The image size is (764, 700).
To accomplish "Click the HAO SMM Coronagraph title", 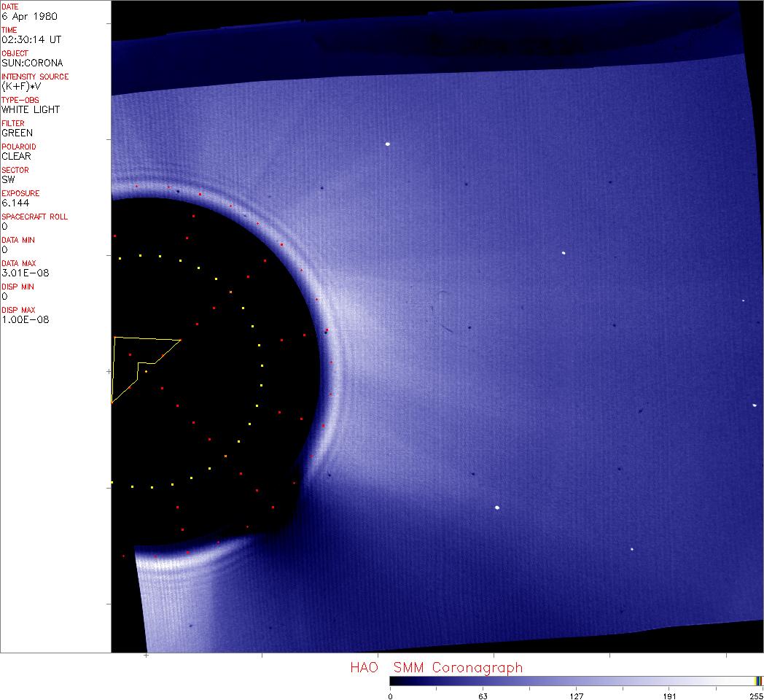I will pyautogui.click(x=436, y=667).
